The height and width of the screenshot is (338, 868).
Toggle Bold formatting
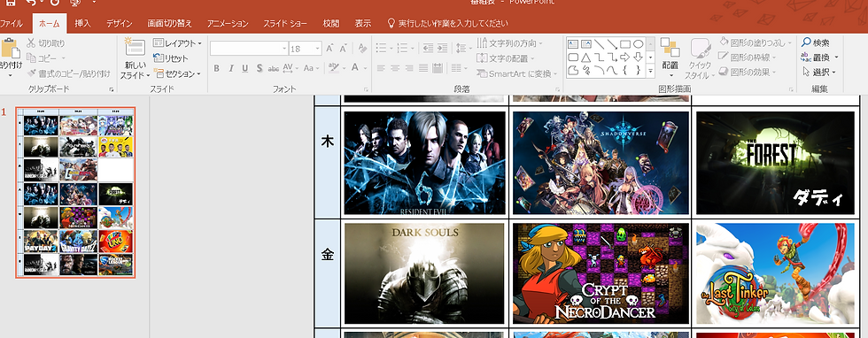point(216,68)
